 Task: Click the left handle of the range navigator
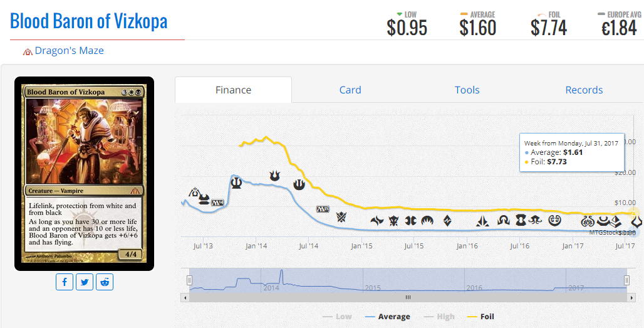(x=189, y=280)
